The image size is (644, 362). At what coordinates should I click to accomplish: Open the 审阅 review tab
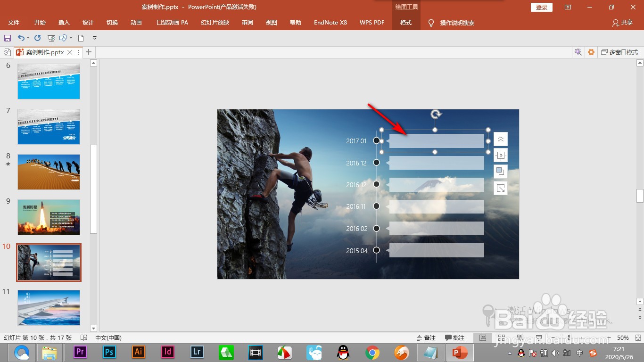tap(248, 23)
